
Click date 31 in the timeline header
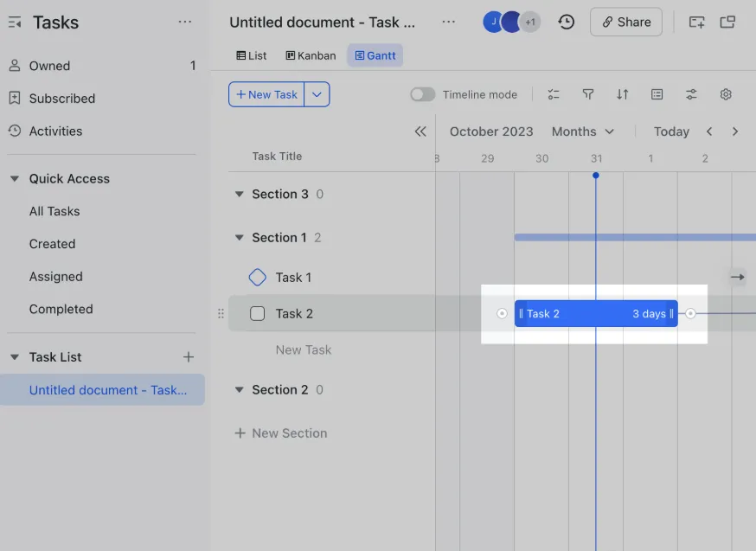point(597,158)
